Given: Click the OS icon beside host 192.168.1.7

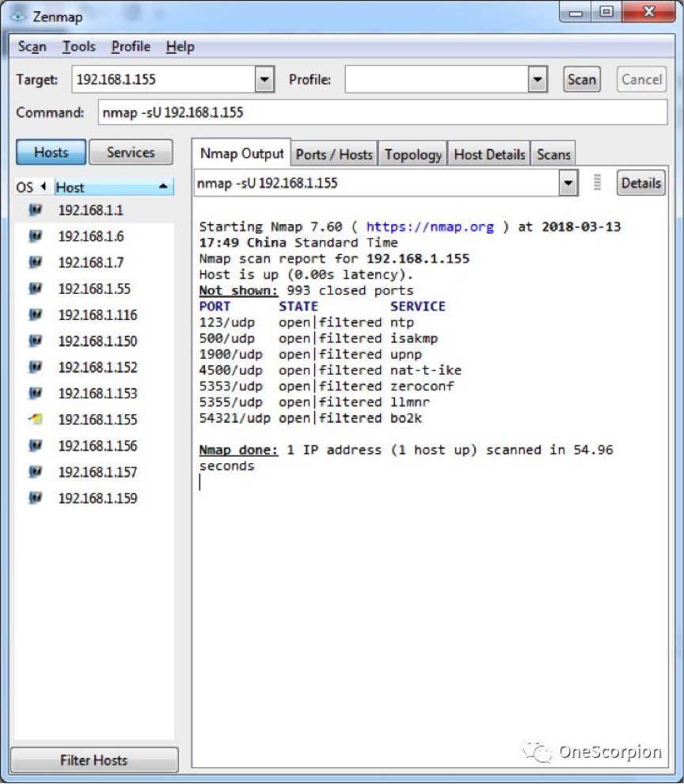Looking at the screenshot, I should 36,262.
